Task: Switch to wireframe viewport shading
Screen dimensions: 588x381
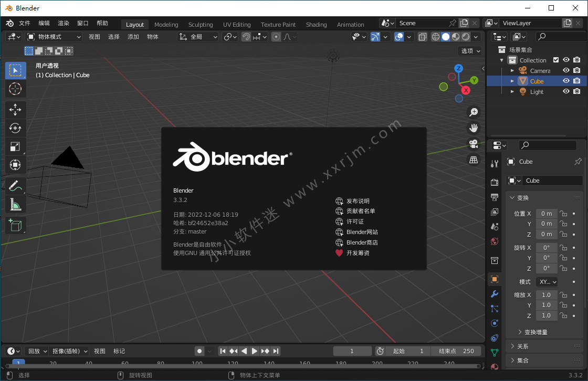Action: (435, 37)
